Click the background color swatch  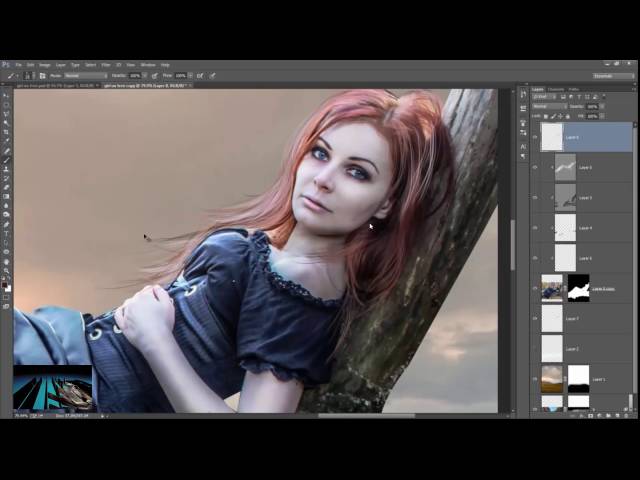(x=8, y=289)
